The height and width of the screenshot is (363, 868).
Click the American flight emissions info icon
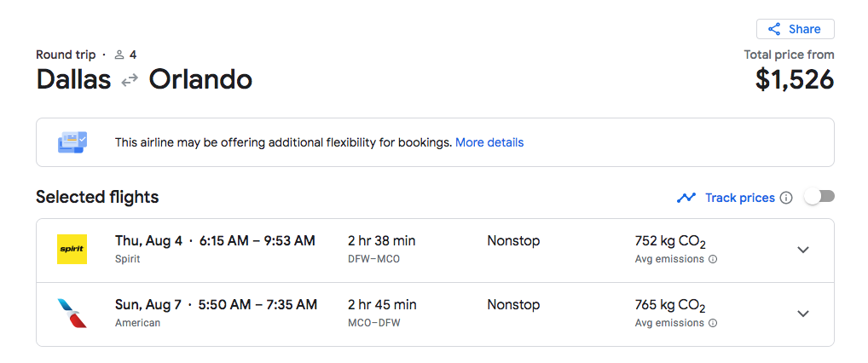pos(713,323)
